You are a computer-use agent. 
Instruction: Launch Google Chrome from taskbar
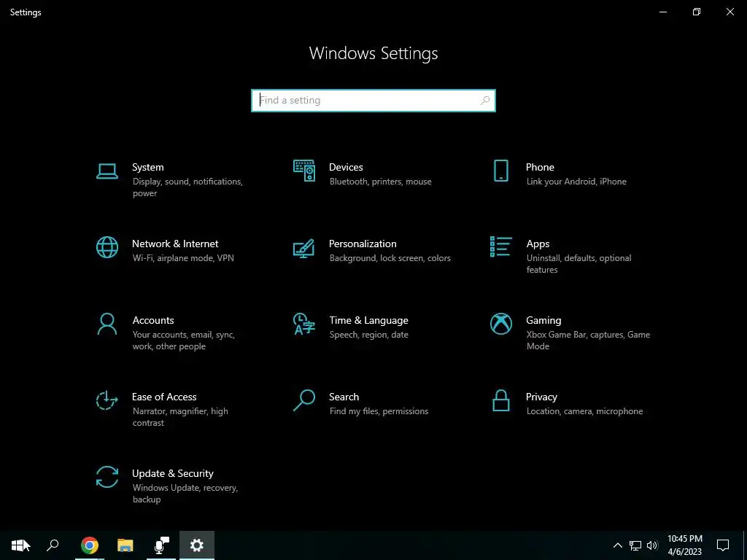click(x=89, y=545)
